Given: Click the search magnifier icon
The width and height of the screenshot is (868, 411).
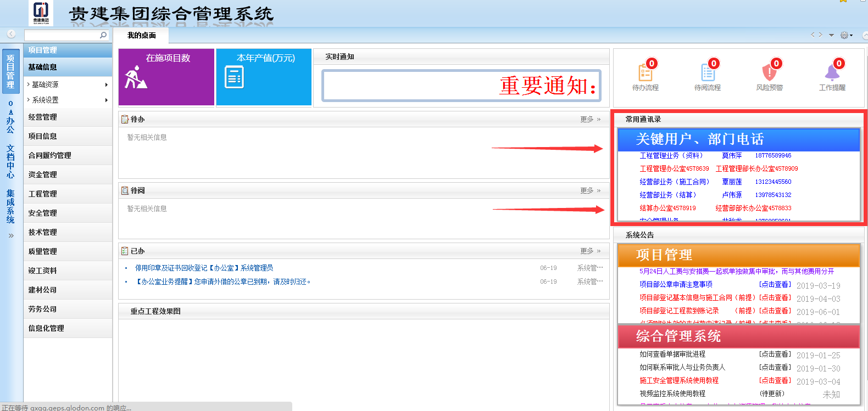Looking at the screenshot, I should point(103,35).
